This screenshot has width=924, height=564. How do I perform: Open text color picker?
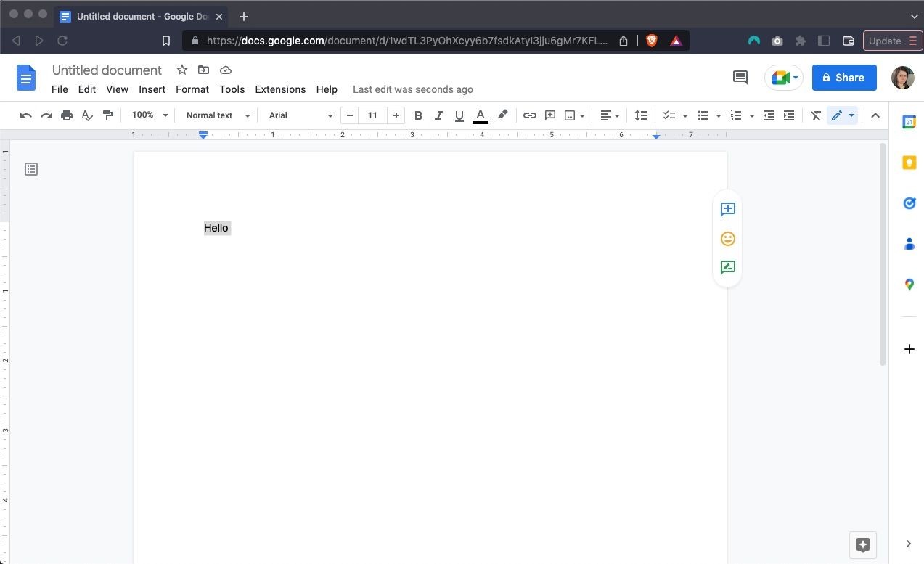pyautogui.click(x=481, y=115)
